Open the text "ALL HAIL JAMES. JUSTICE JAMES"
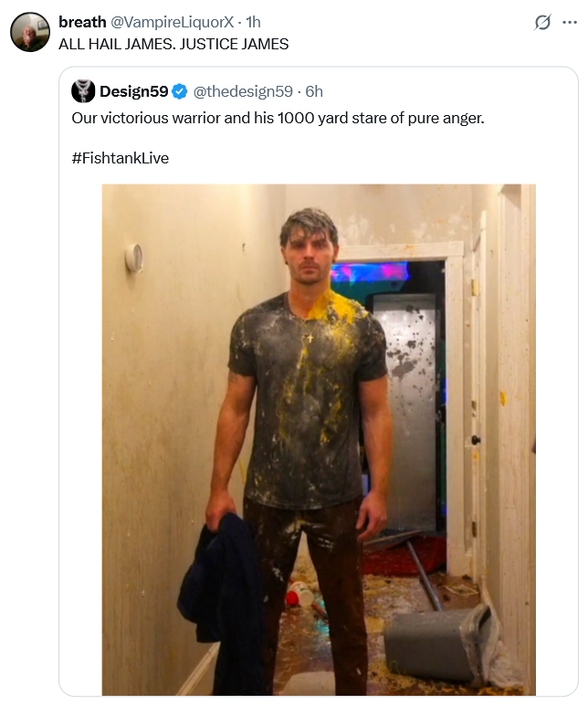Image resolution: width=588 pixels, height=704 pixels. pos(173,44)
